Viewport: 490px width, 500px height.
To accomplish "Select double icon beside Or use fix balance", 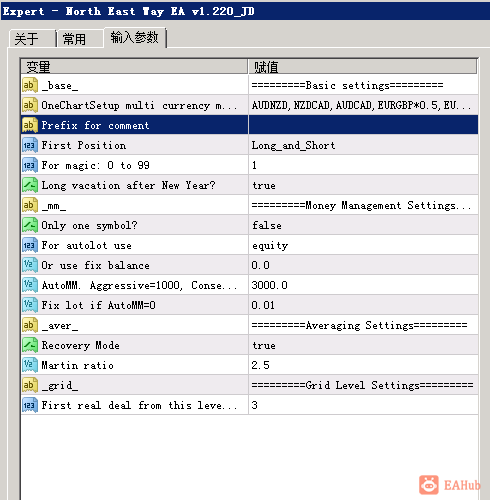I will coord(30,265).
